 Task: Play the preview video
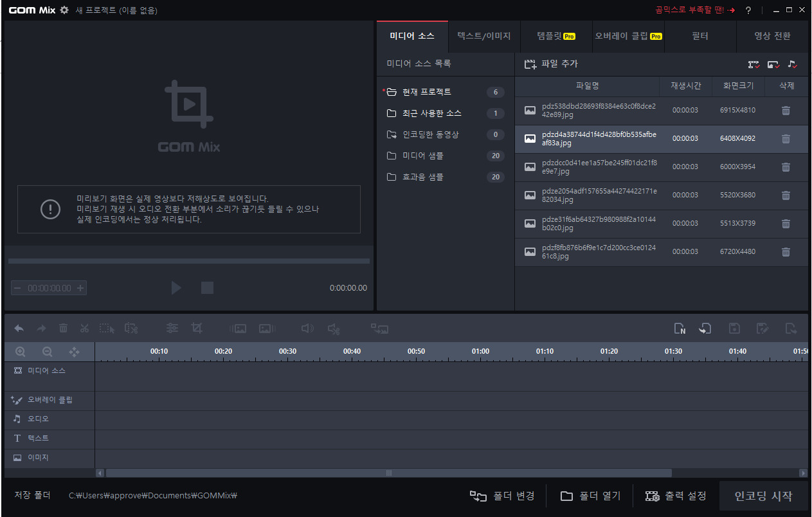coord(176,287)
